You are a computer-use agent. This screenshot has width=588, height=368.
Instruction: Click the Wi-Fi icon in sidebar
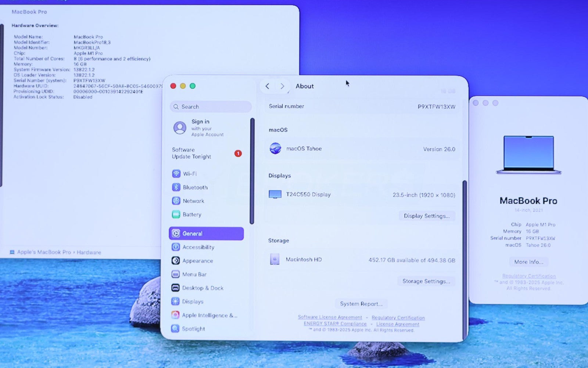[x=176, y=174]
